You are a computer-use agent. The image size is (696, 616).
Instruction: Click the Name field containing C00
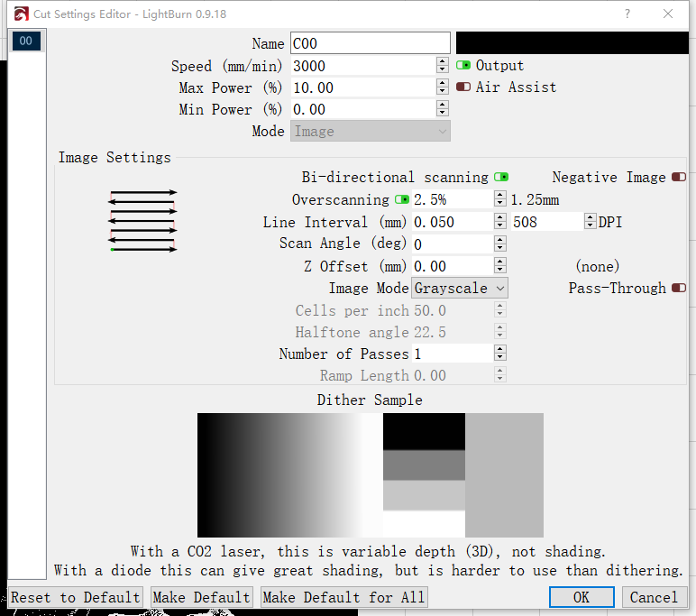coord(371,43)
